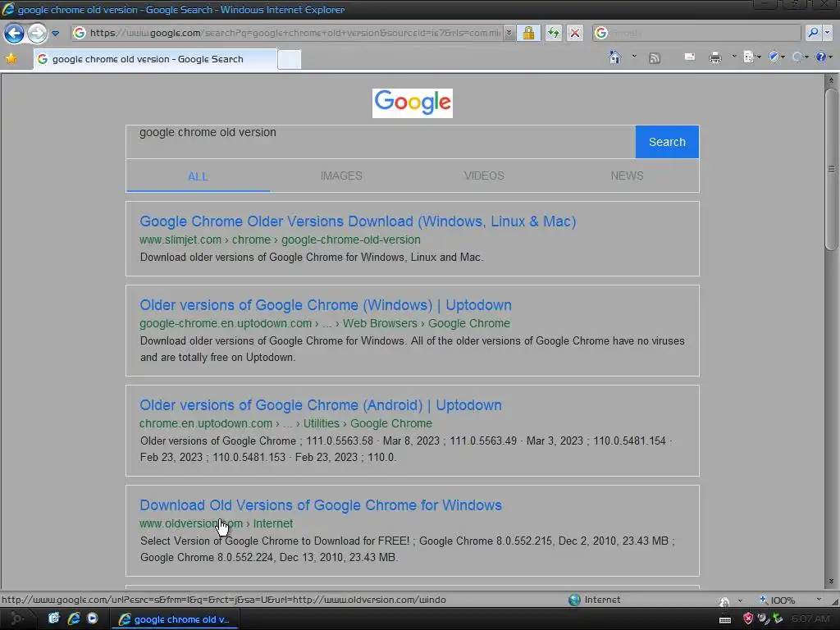840x630 pixels.
Task: Click the search field containing 'google chrome old version'
Action: pos(381,142)
